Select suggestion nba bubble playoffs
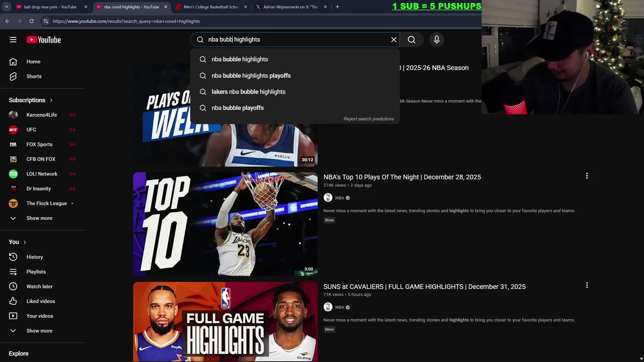Viewport: 644px width, 362px height. tap(295, 108)
